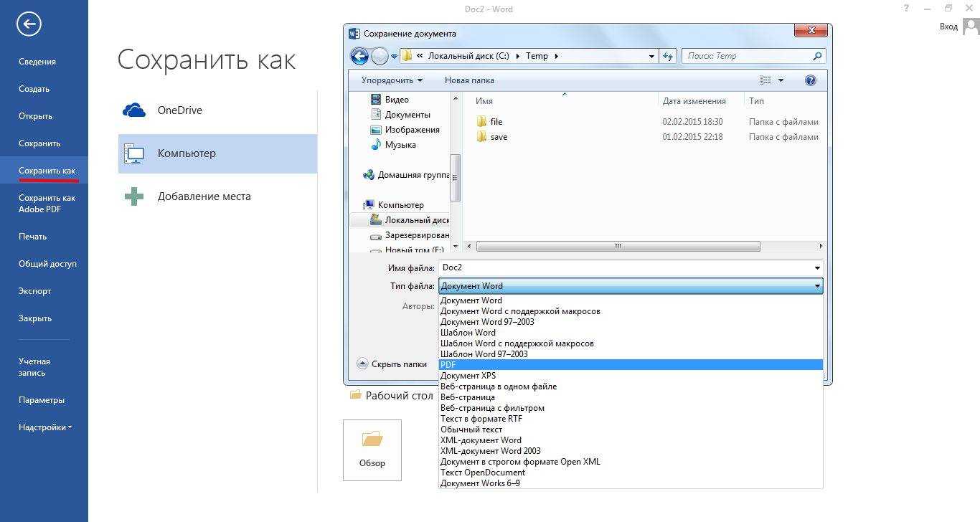Screen dimensions: 980x522
Task: Click the view mode icon
Action: pos(765,80)
